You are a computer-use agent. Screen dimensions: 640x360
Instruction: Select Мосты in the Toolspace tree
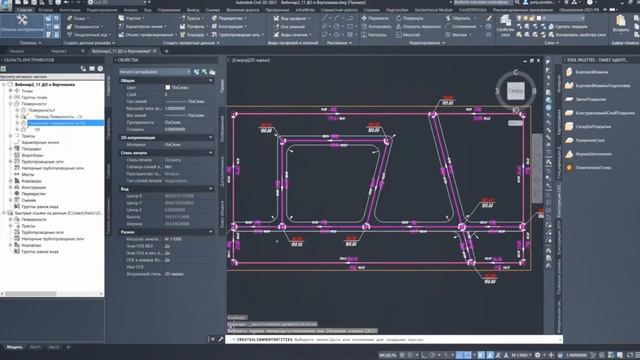click(x=28, y=174)
